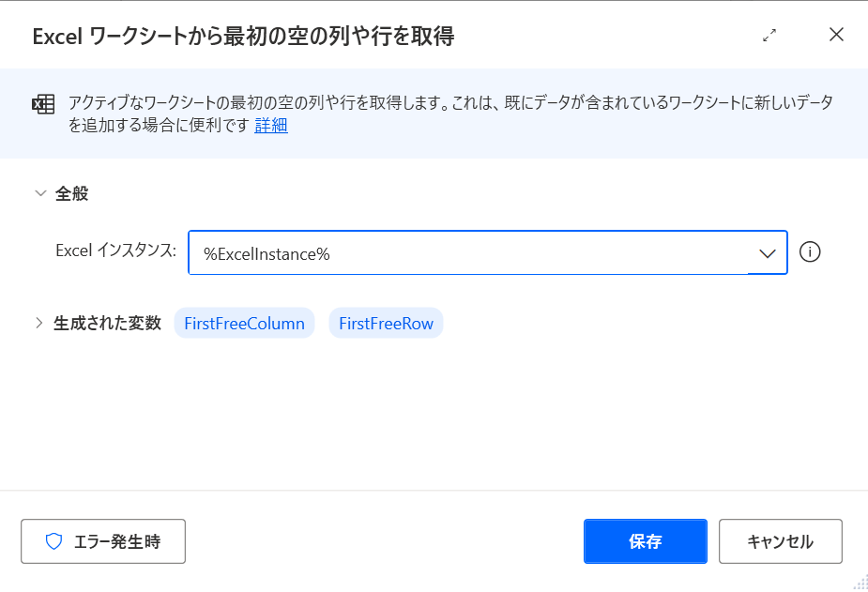Click the resize grip at the dialog corner

point(860,584)
